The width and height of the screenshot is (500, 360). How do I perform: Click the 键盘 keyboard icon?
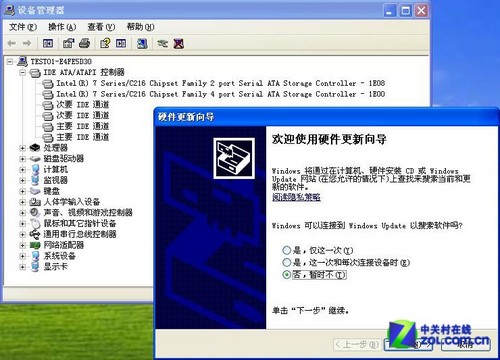point(35,191)
